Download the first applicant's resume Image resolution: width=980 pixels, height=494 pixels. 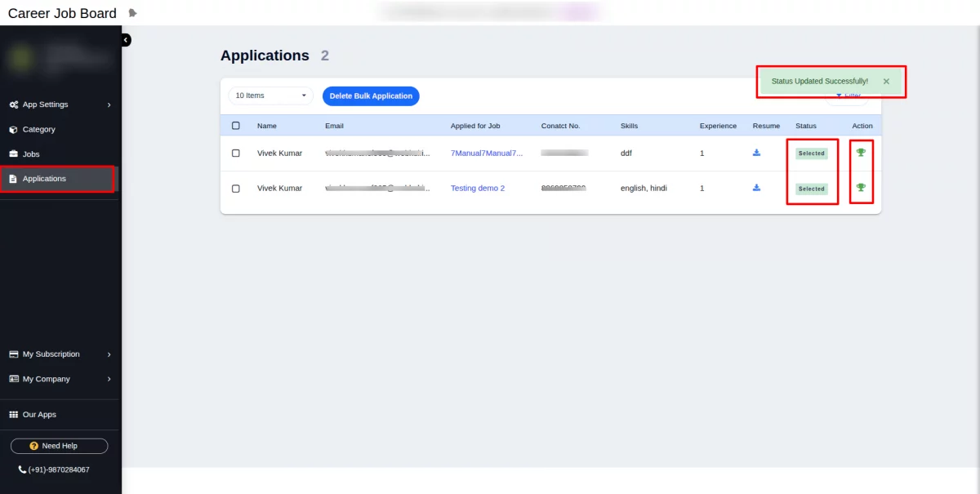coord(756,153)
